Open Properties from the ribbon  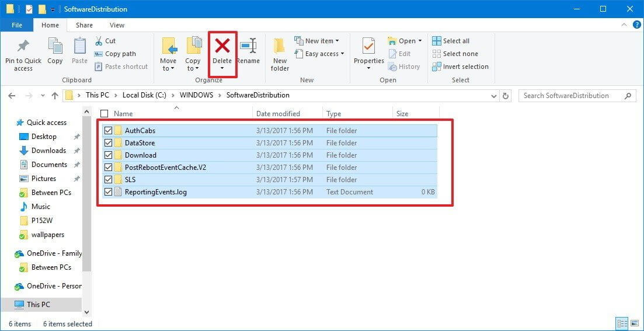pos(368,47)
